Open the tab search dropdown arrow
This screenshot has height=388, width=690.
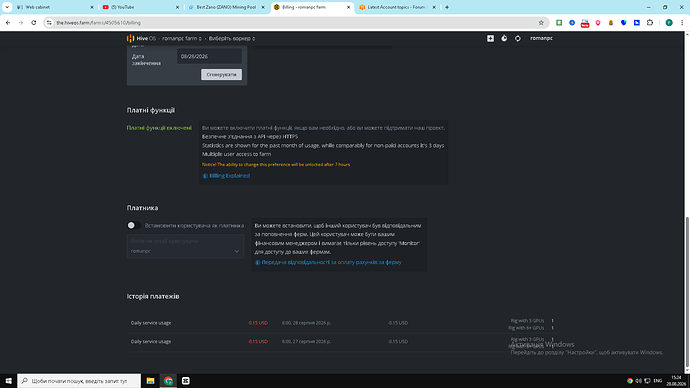(x=7, y=7)
